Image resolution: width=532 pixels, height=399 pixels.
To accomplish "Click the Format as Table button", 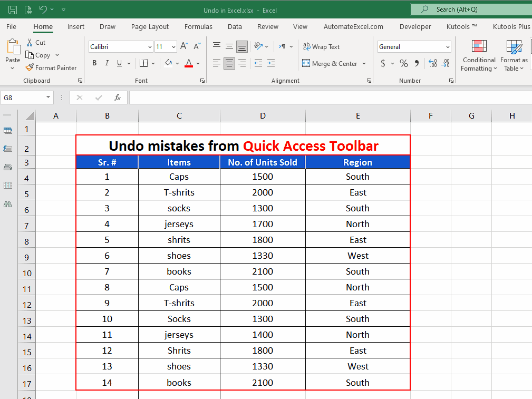I will 514,55.
